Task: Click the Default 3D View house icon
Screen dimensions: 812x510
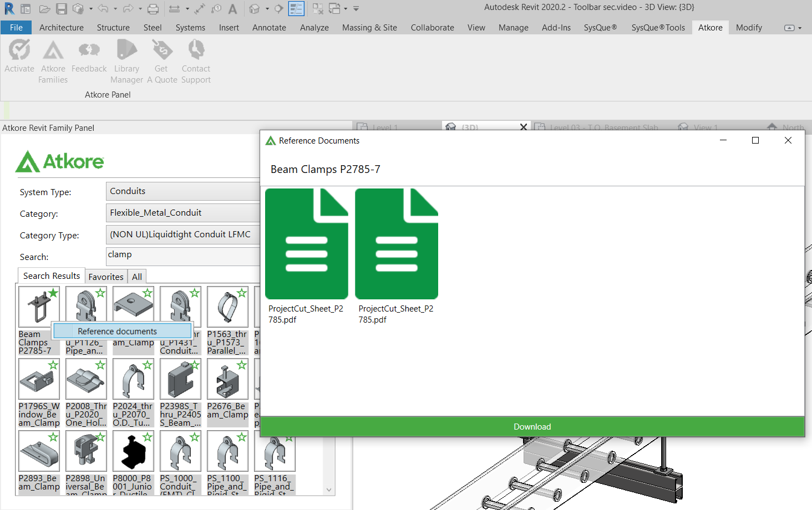Action: (x=255, y=9)
